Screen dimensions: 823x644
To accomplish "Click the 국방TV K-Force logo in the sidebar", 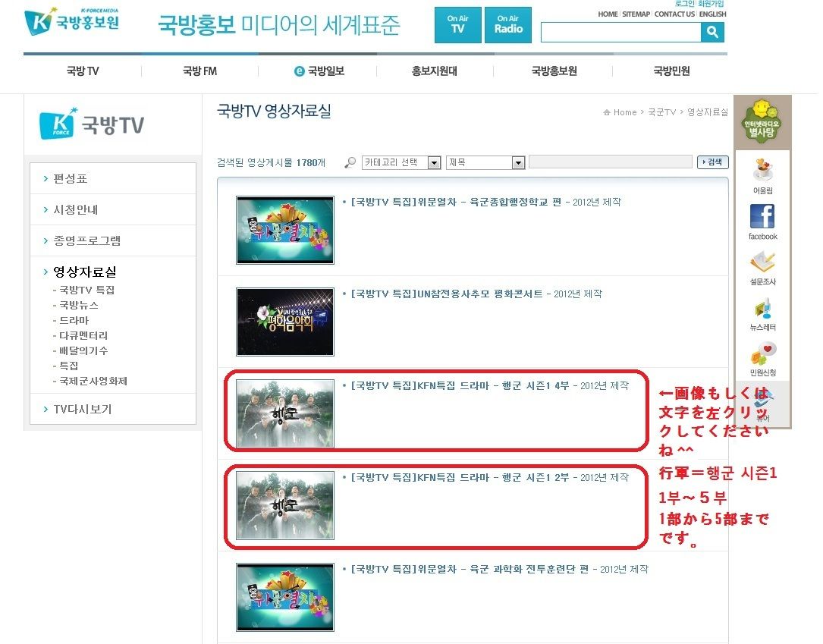I will 92,124.
